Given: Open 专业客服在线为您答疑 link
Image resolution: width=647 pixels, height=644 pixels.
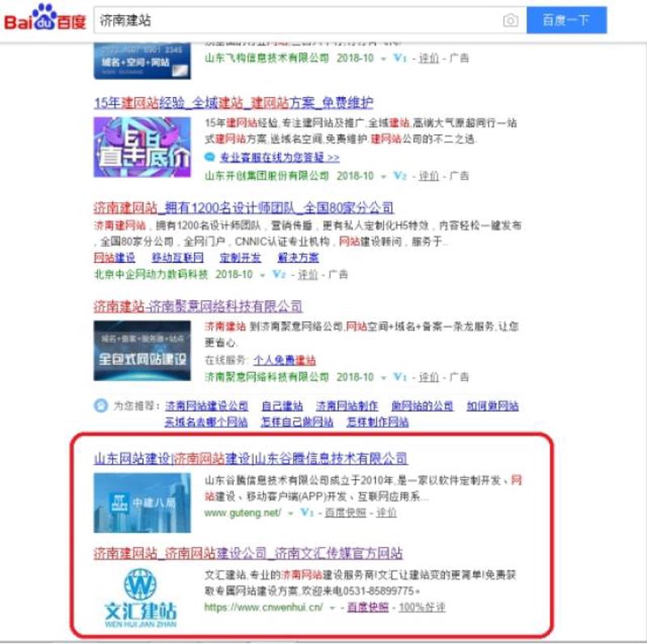Looking at the screenshot, I should [279, 158].
